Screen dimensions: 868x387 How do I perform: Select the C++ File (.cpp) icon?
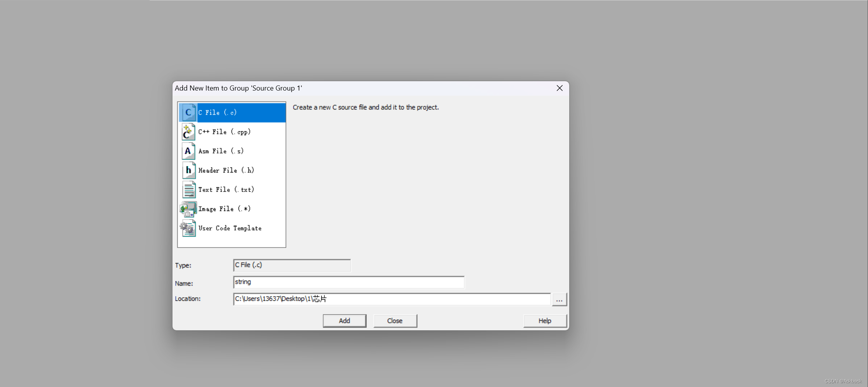188,132
